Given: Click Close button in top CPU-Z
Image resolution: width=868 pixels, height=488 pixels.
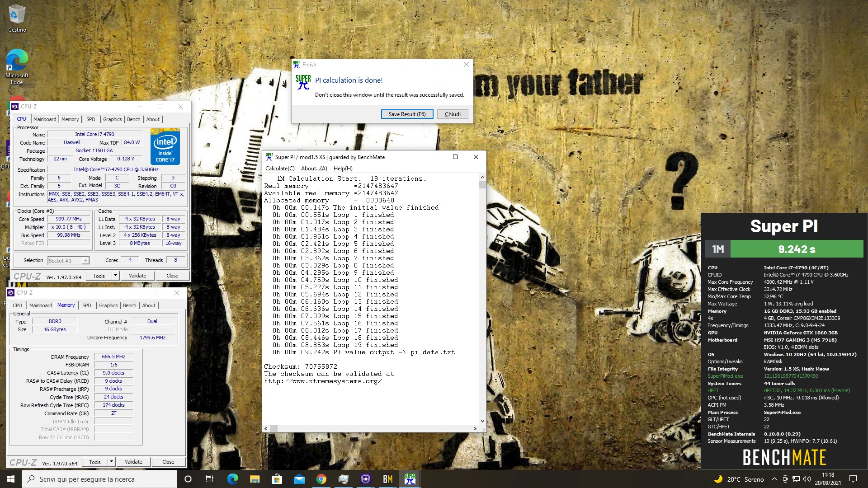Looking at the screenshot, I should [x=172, y=276].
